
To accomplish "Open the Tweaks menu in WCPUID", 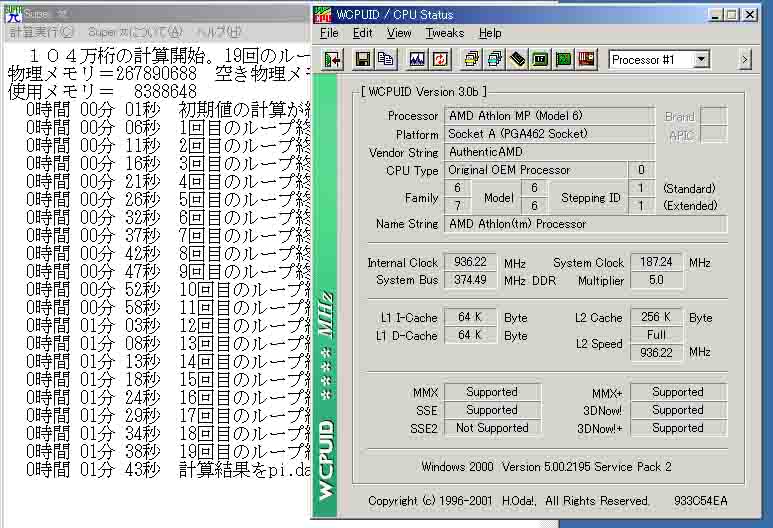I will [x=445, y=33].
